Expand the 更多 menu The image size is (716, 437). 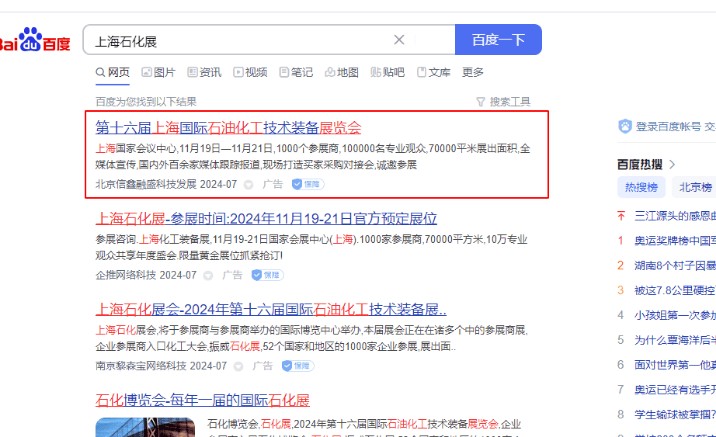[473, 72]
